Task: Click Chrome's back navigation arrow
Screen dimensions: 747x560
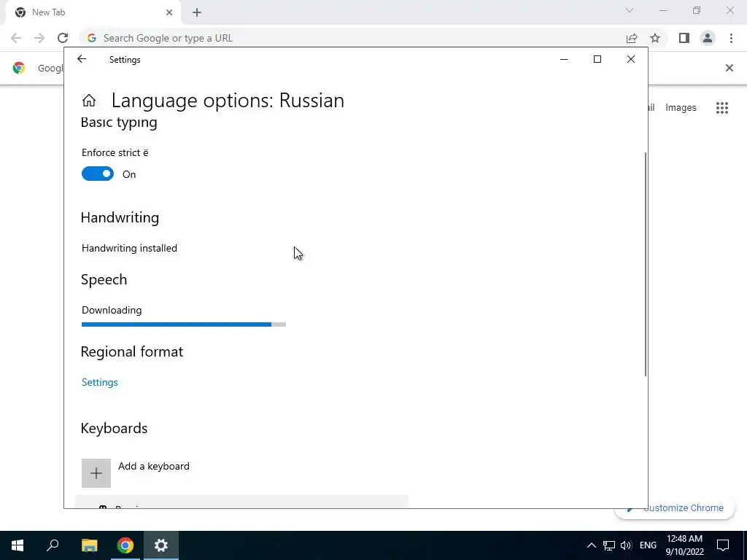Action: [x=16, y=38]
